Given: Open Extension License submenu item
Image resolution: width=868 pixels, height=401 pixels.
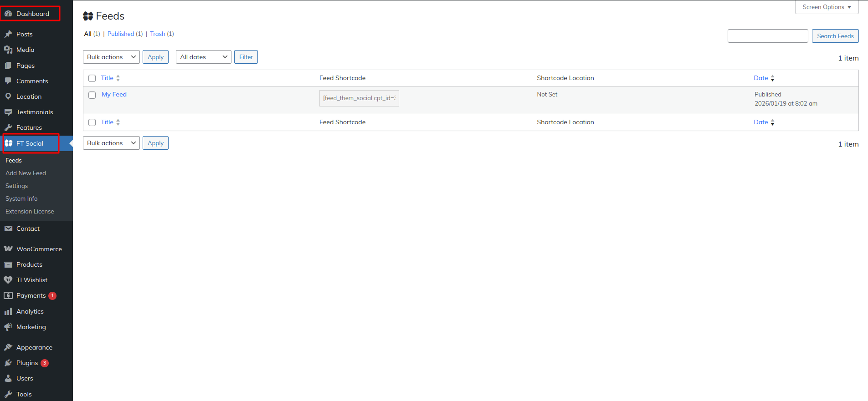Looking at the screenshot, I should click(x=30, y=211).
